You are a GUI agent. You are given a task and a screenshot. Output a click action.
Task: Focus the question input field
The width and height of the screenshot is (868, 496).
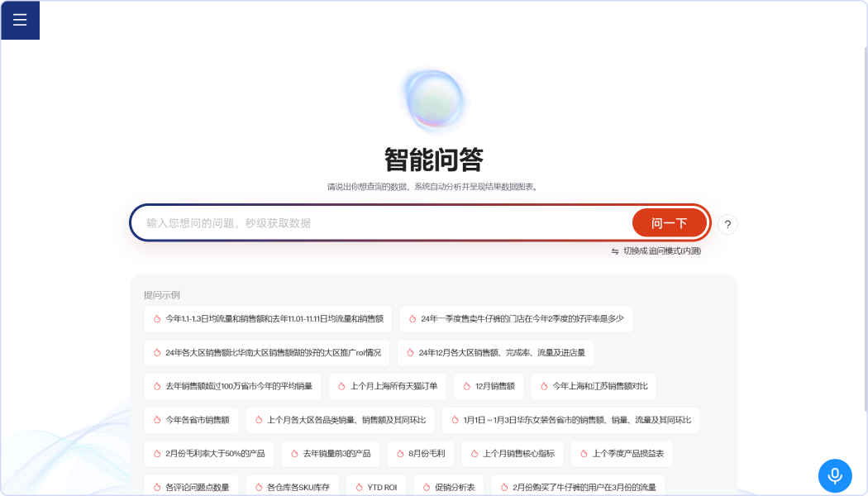(x=380, y=223)
